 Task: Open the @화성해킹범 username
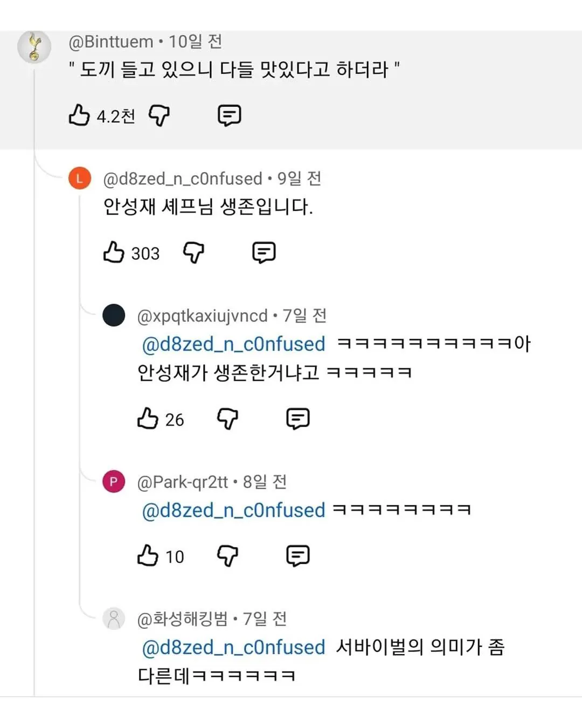183,619
